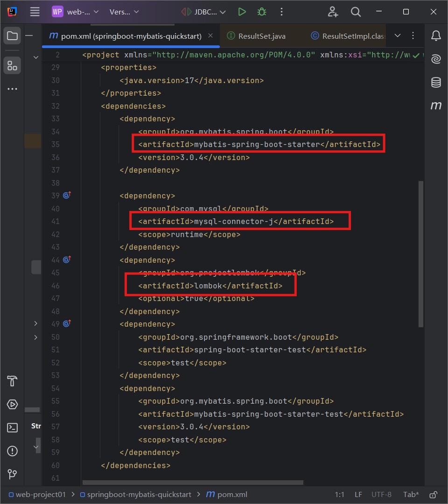The width and height of the screenshot is (448, 504).
Task: Click the mybatis-spring-boot-starter artifactId line
Action: pos(259,144)
